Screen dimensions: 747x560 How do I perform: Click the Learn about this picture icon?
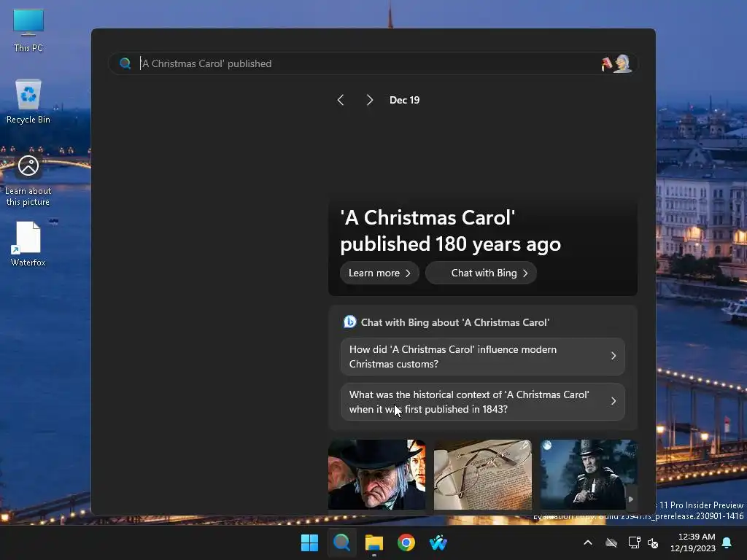[28, 180]
